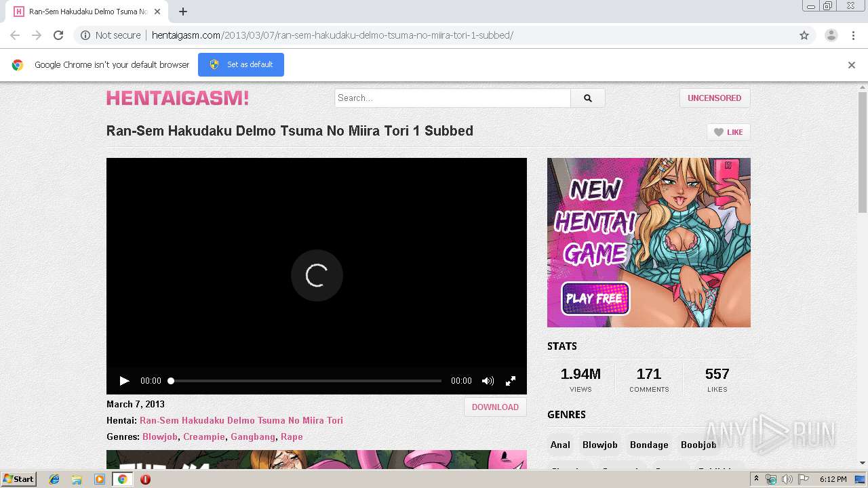868x488 pixels.
Task: Click the sidebar advertisement banner
Action: pos(649,243)
